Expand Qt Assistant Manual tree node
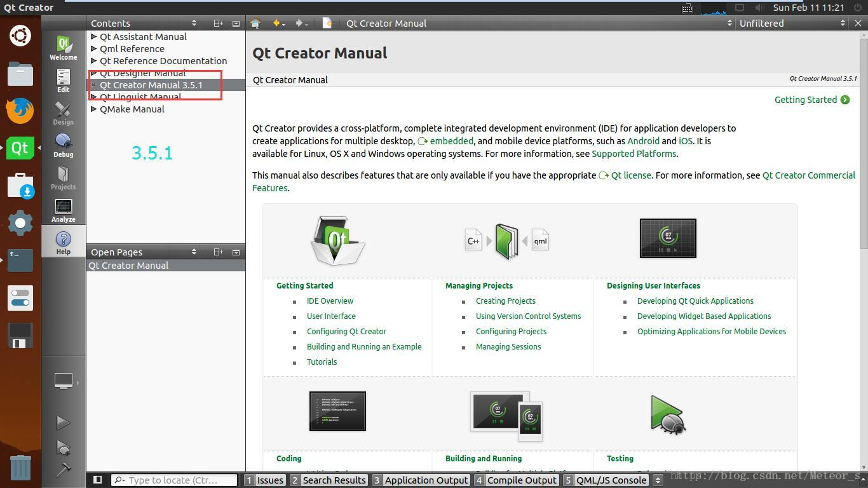This screenshot has height=488, width=868. tap(94, 36)
